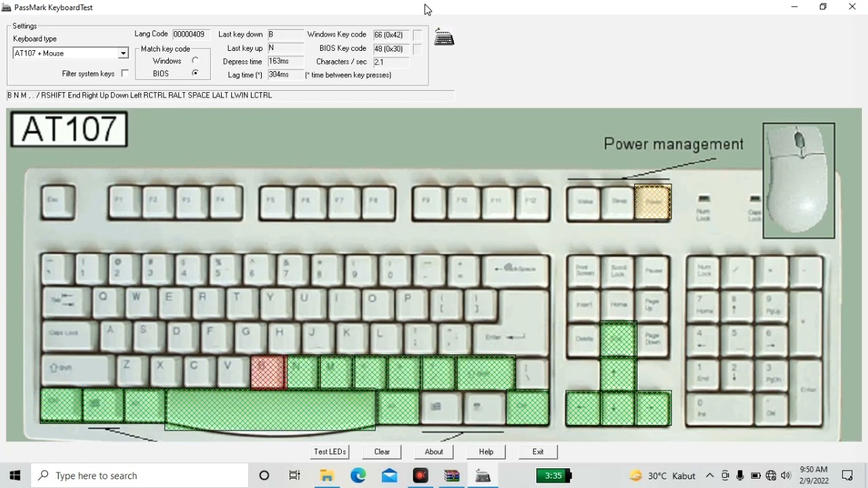Click the highlighted Power key

point(653,203)
